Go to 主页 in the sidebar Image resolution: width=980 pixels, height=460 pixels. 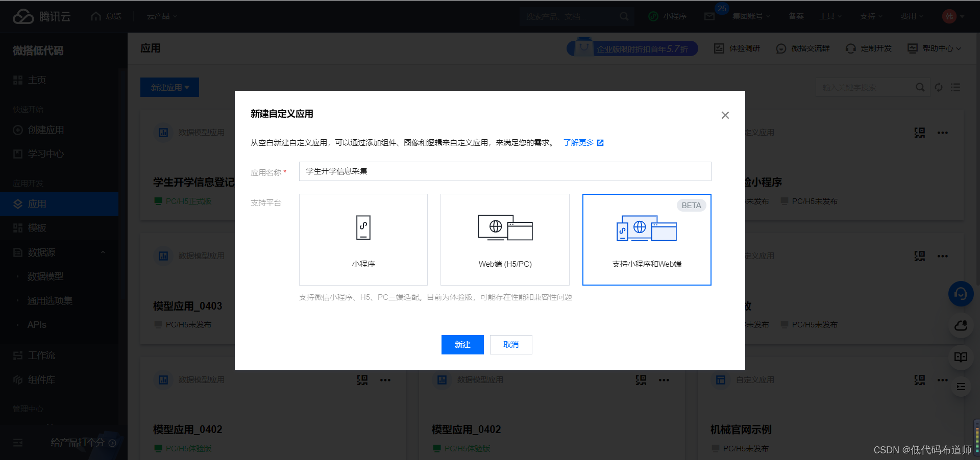(59, 80)
